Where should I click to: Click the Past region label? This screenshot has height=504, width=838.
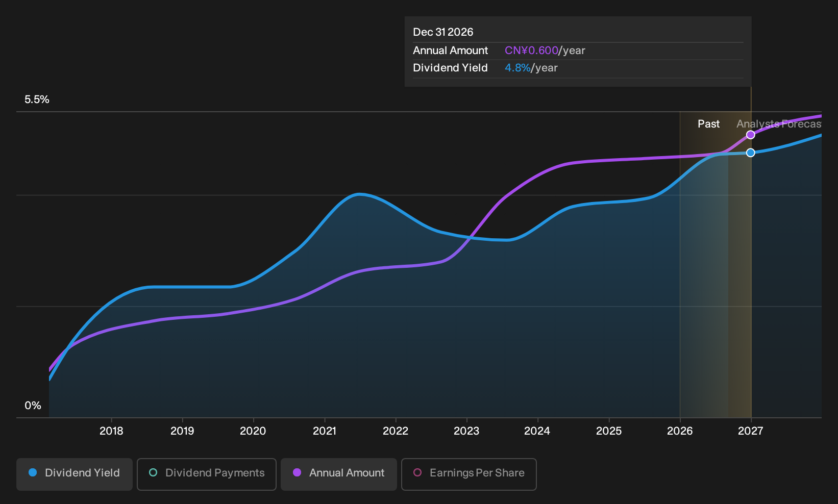pyautogui.click(x=709, y=124)
